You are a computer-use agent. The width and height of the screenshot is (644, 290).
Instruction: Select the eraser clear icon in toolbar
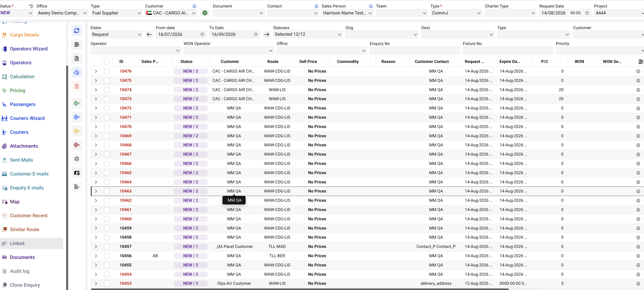pyautogui.click(x=77, y=72)
